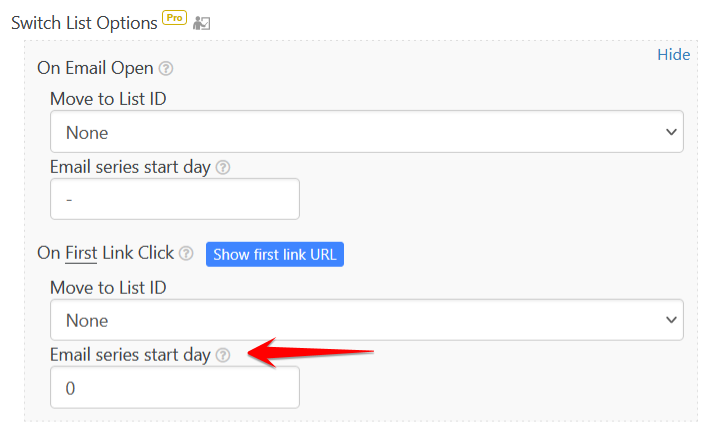704x426 pixels.
Task: Click help icon next to the red arrow
Action: (223, 356)
